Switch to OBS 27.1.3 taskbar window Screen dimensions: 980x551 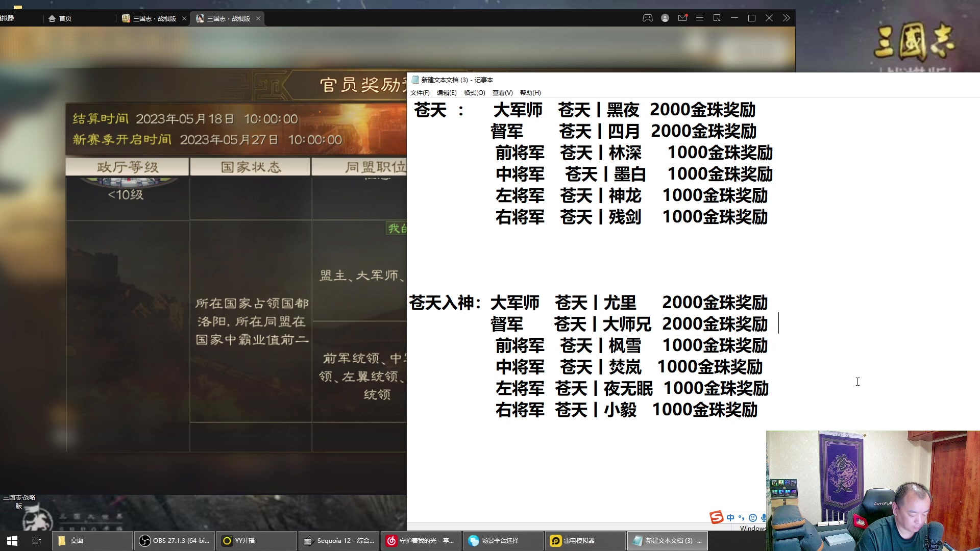tap(174, 540)
